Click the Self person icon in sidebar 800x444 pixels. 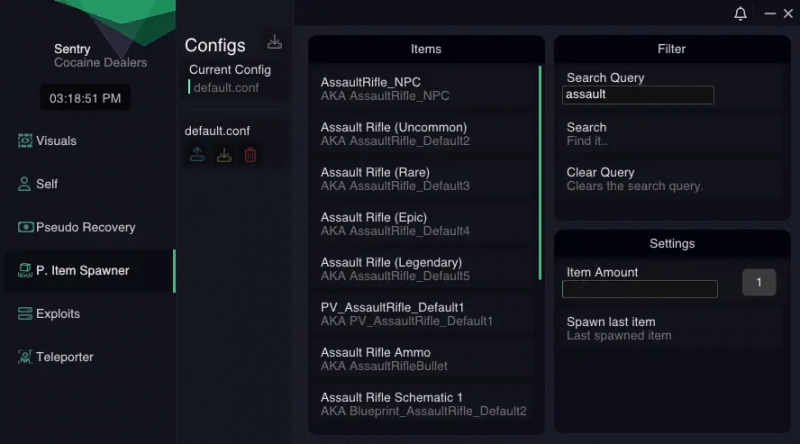point(25,184)
